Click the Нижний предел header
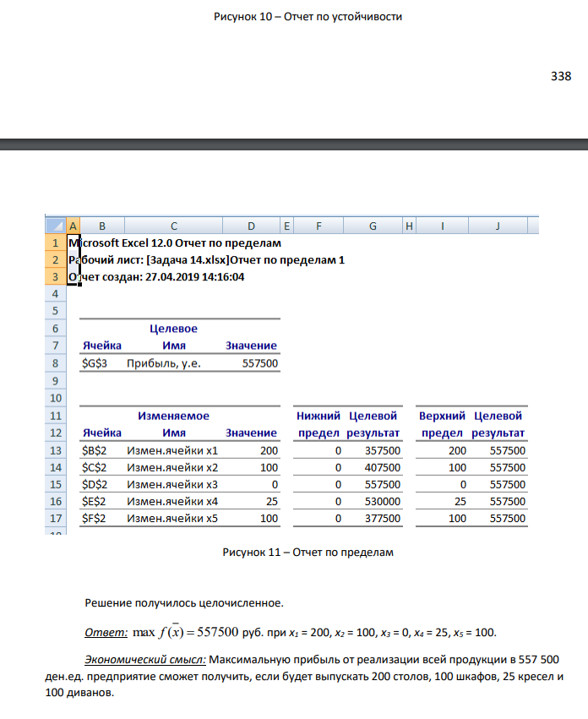The width and height of the screenshot is (588, 719). [318, 424]
